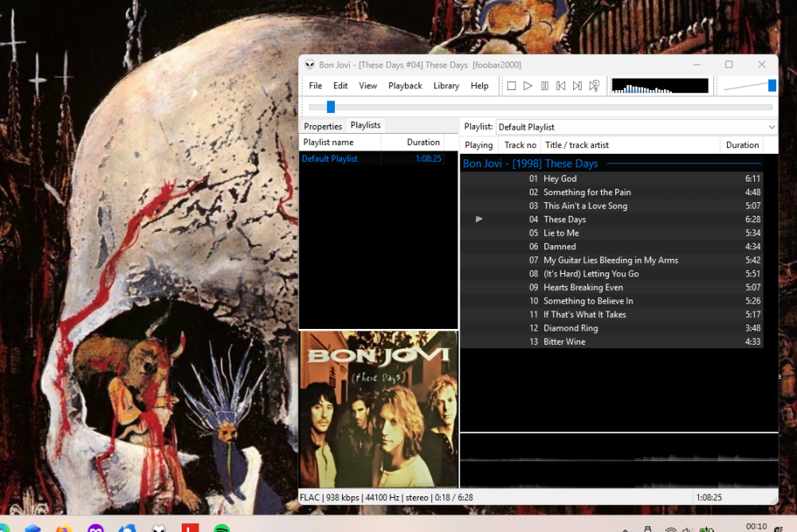Image resolution: width=797 pixels, height=532 pixels.
Task: Open the Edit menu
Action: pos(340,86)
